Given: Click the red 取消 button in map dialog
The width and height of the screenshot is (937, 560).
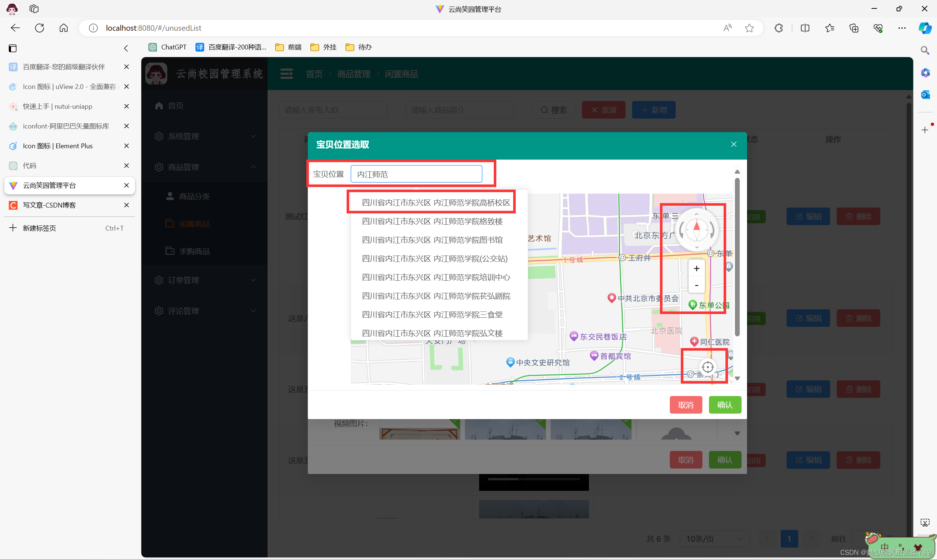Looking at the screenshot, I should (686, 405).
